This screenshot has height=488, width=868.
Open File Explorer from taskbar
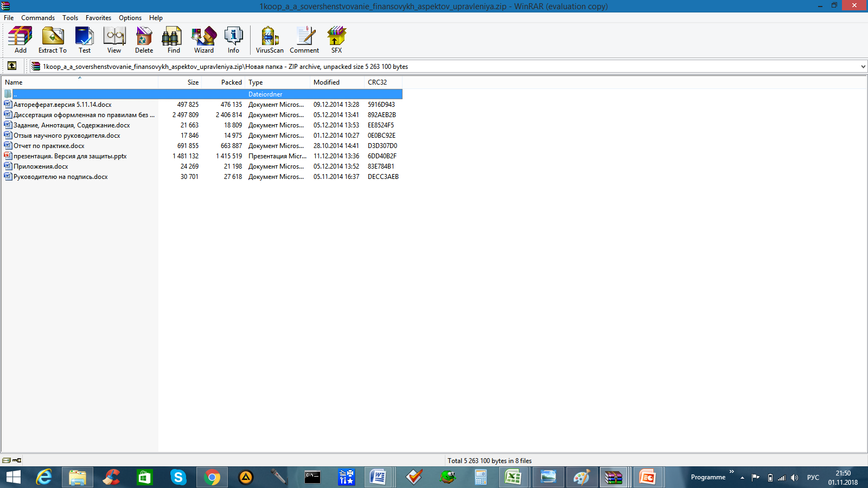click(x=78, y=477)
